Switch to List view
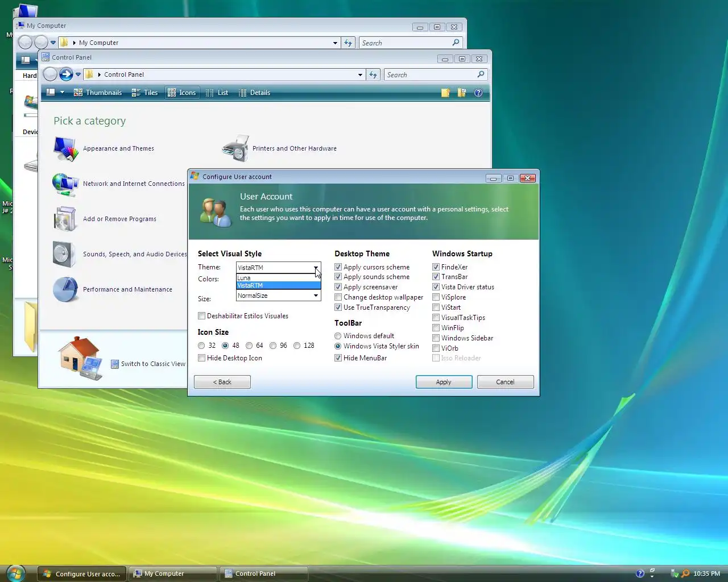 point(217,93)
